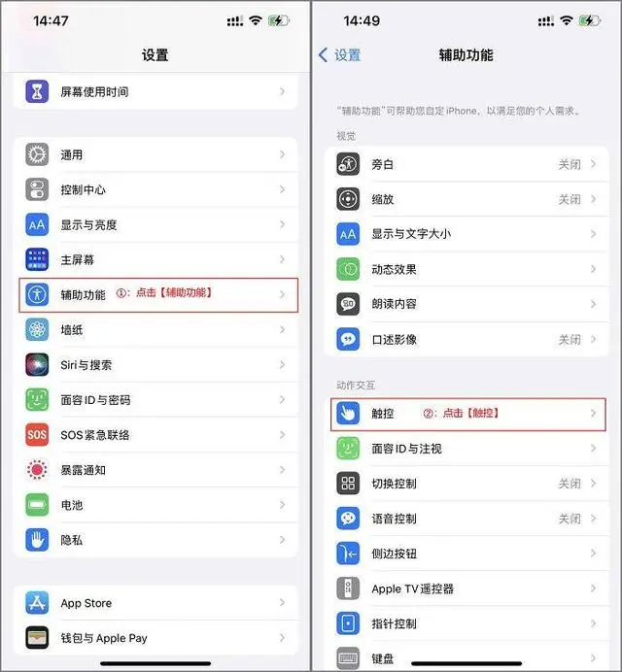
Task: Open the Control Center icon (控制中心)
Action: pyautogui.click(x=37, y=189)
